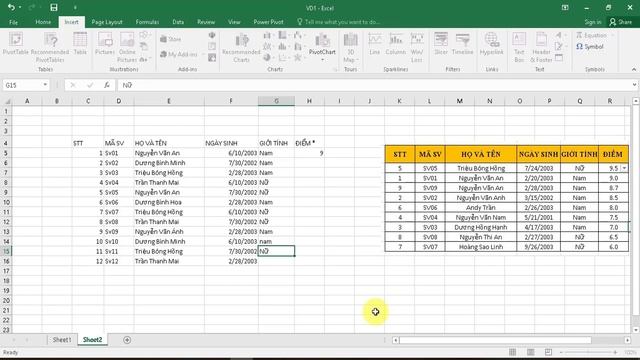This screenshot has height=360, width=640.
Task: Click the HỌ VÀ TÊN orange table header
Action: [481, 154]
